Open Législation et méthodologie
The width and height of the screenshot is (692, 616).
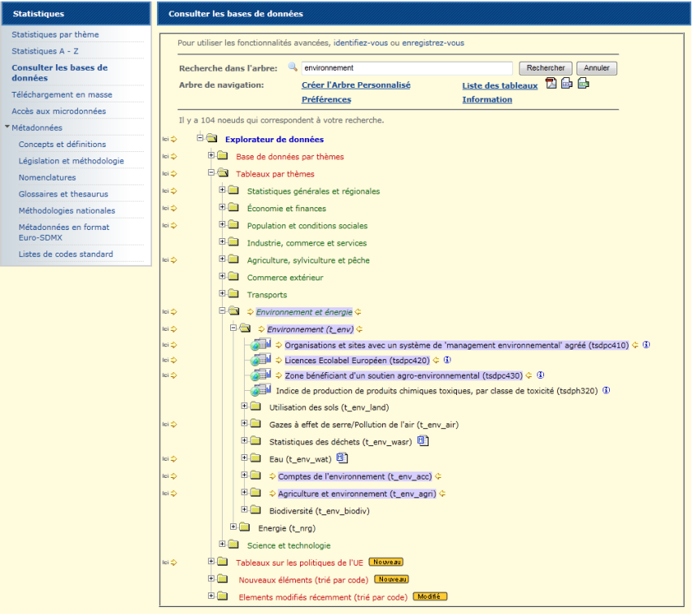click(x=71, y=161)
